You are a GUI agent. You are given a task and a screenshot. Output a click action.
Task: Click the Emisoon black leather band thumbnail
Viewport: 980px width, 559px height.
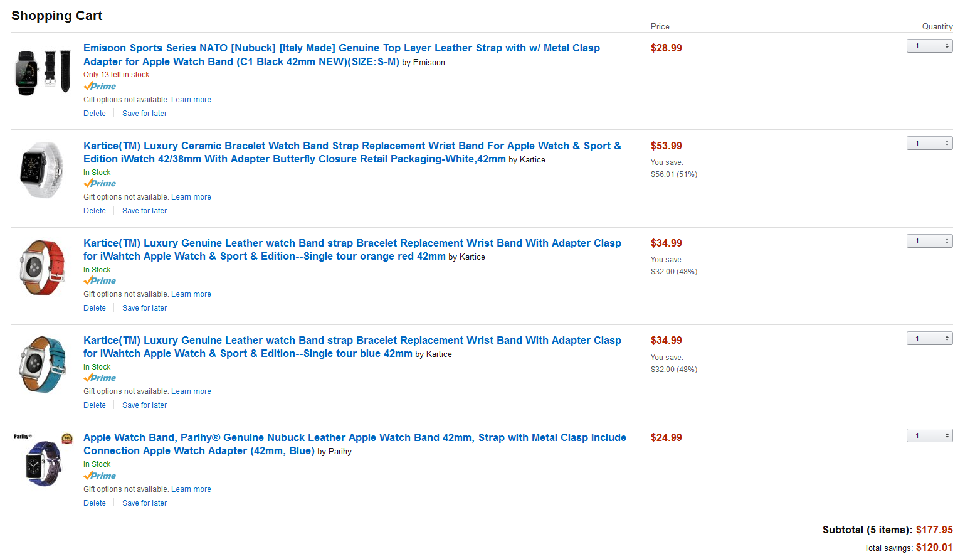[43, 72]
